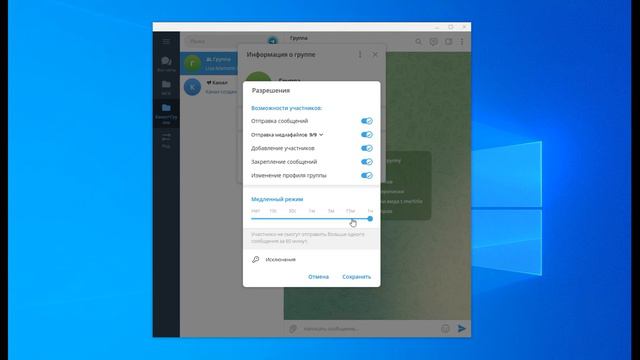The height and width of the screenshot is (360, 640).
Task: Click the Группа title in chat header
Action: point(299,38)
